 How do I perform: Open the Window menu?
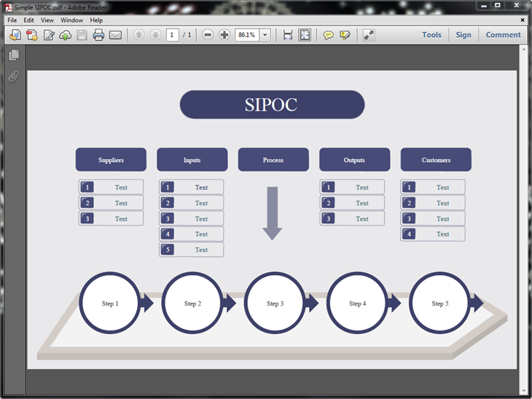(x=71, y=20)
